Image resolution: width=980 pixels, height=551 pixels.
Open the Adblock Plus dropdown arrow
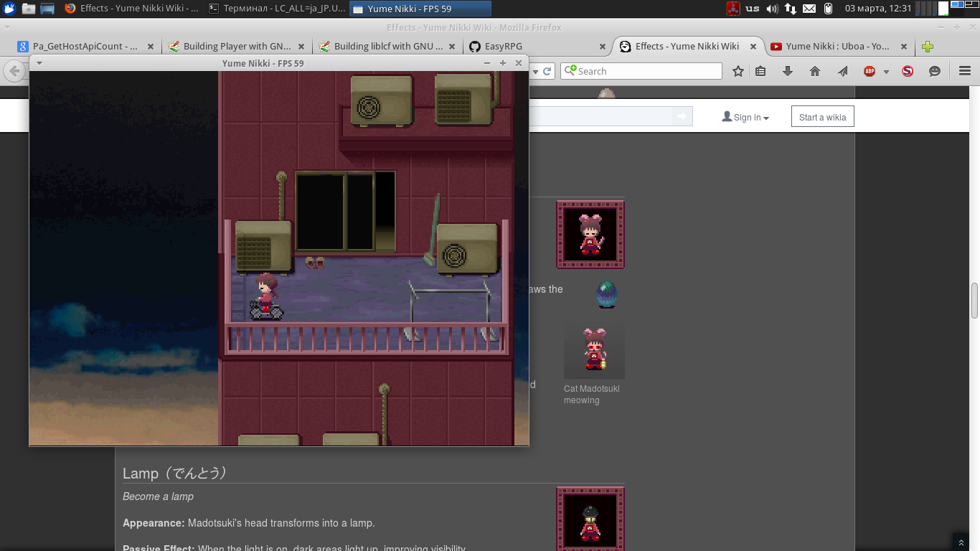coord(886,72)
